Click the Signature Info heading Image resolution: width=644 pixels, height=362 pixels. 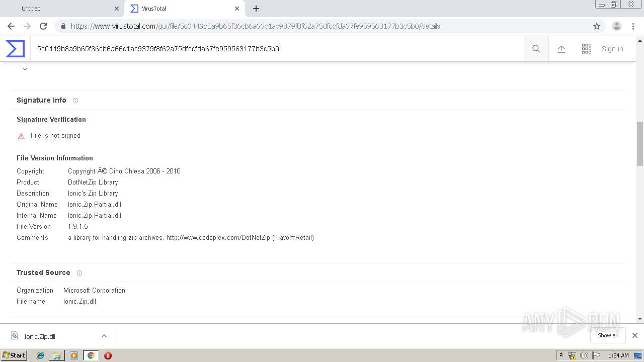tap(41, 101)
